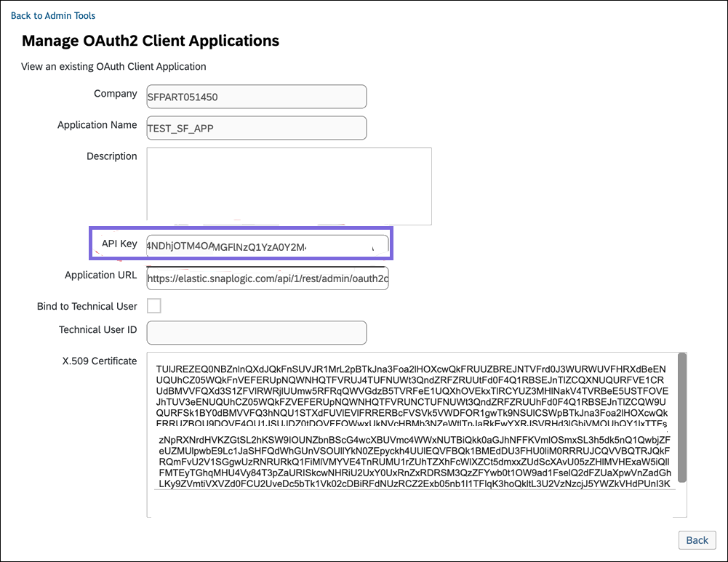The height and width of the screenshot is (562, 728).
Task: Focus the Application URL field
Action: coord(268,278)
